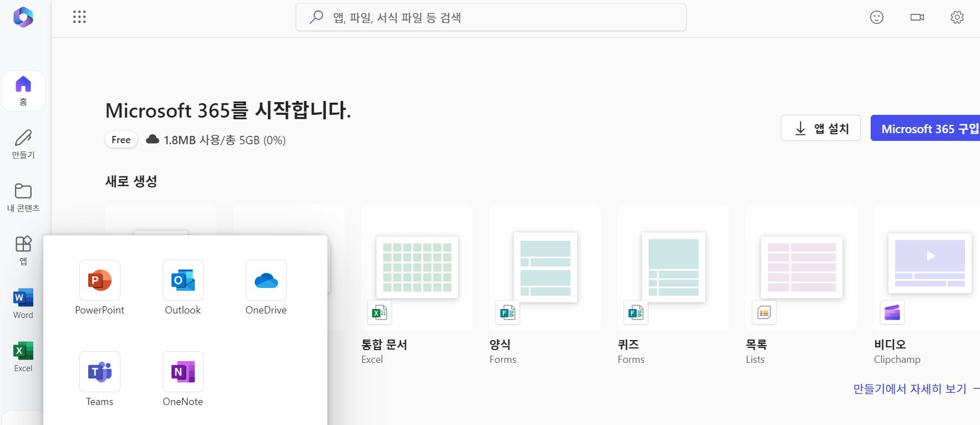
Task: Click the Forms icon on 양식 card
Action: pyautogui.click(x=508, y=313)
